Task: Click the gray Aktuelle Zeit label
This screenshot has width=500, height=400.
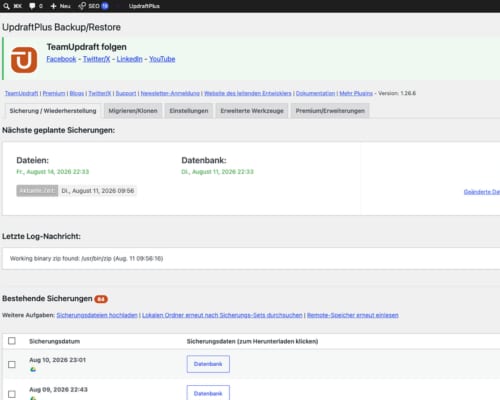Action: (37, 191)
